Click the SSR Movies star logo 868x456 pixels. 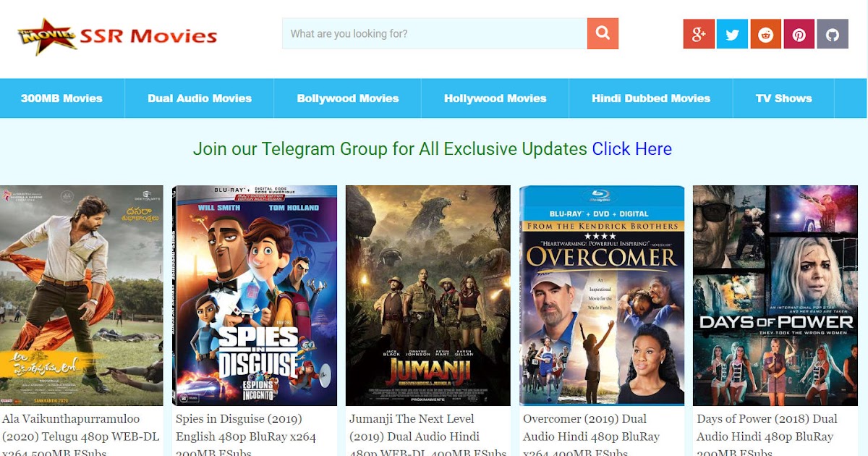46,36
